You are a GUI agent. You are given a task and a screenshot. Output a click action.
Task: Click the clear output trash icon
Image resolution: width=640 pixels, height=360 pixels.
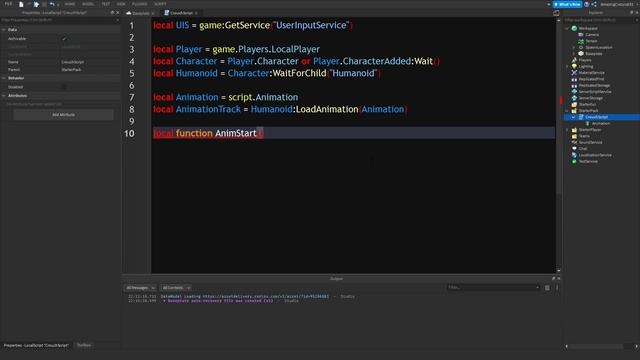[547, 288]
